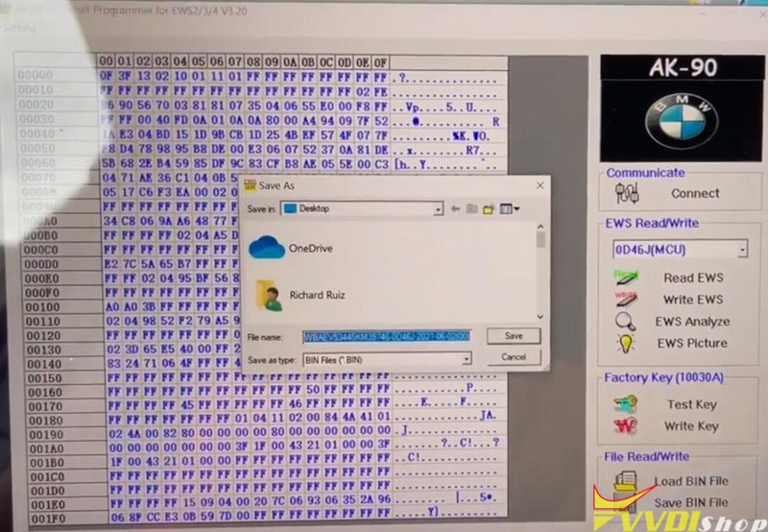Expand the Save in Desktop dropdown
Viewport: 768px width, 532px height.
point(438,209)
